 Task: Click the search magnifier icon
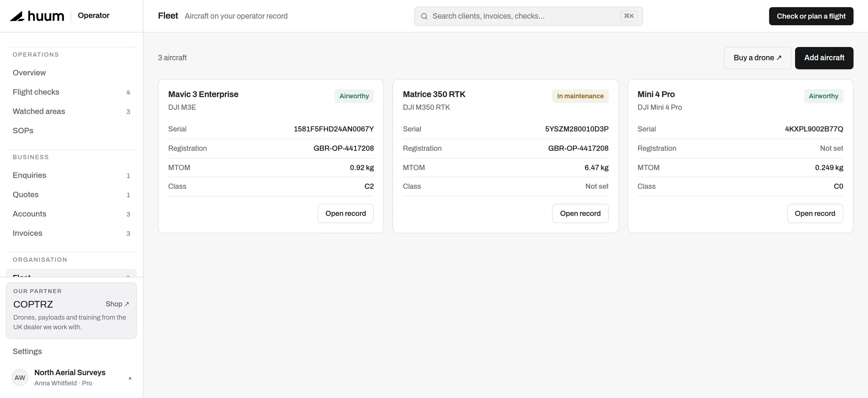coord(424,16)
